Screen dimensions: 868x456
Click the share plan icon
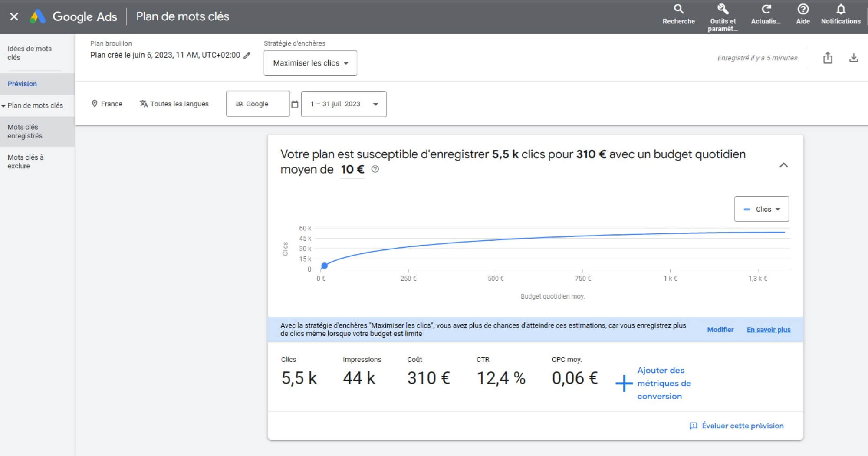coord(828,58)
